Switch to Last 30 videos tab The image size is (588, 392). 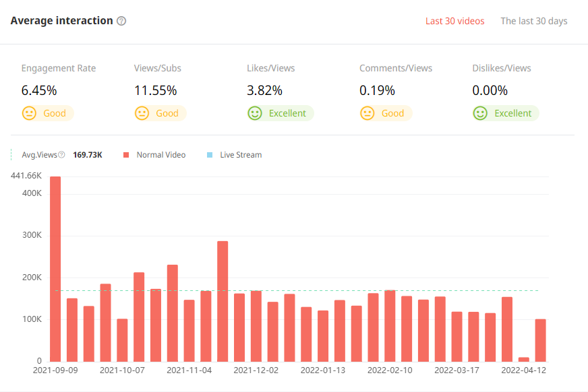click(454, 21)
